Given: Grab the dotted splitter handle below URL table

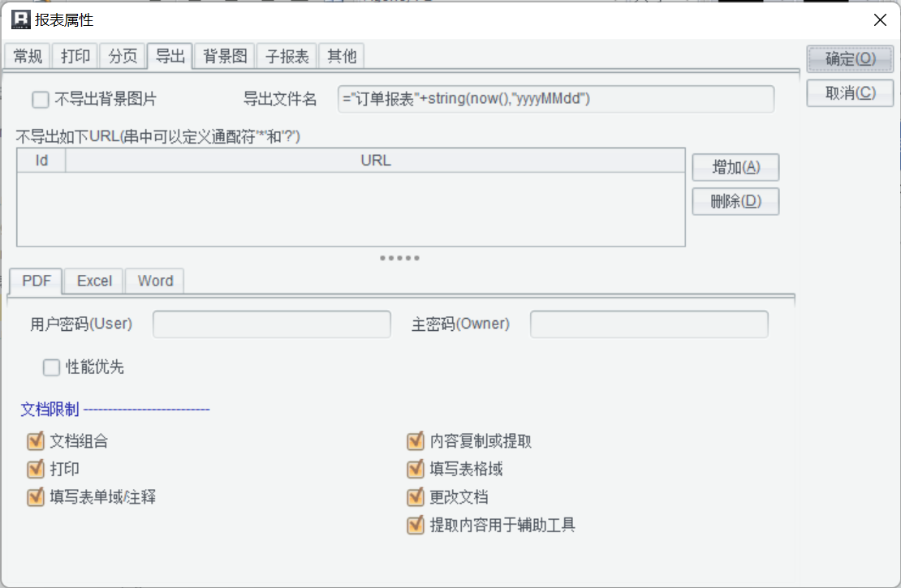Looking at the screenshot, I should pyautogui.click(x=399, y=259).
